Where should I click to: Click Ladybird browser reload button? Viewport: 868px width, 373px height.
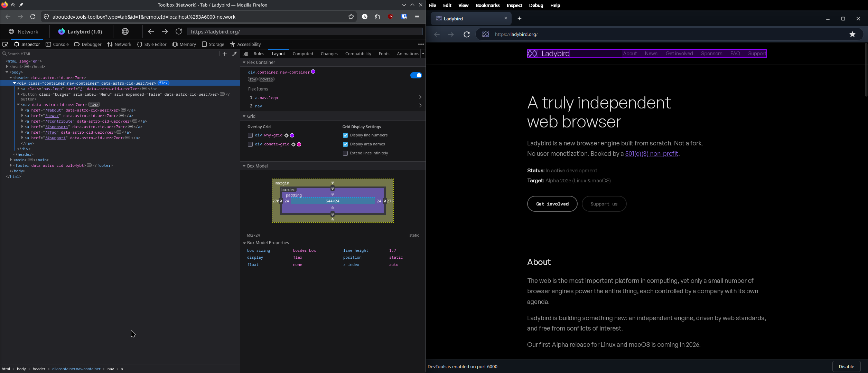click(x=467, y=34)
